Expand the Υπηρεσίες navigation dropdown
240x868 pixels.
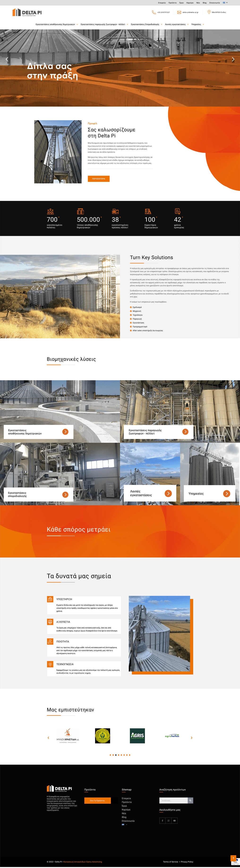197,24
